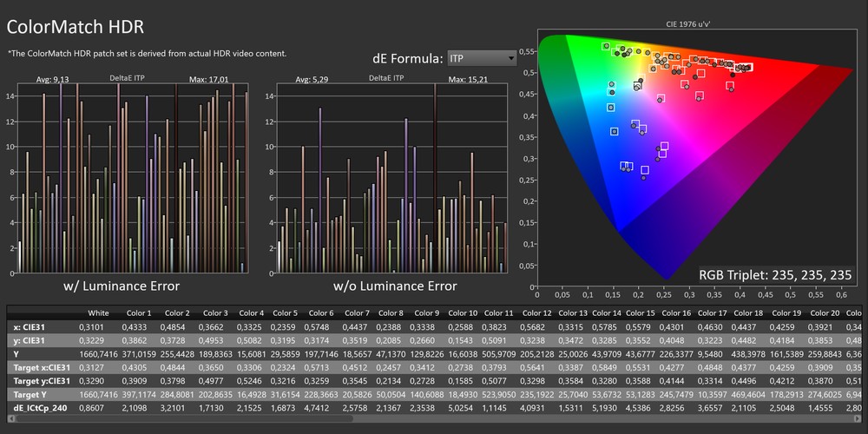868x434 pixels.
Task: Open the dE Formula dropdown
Action: click(x=481, y=59)
